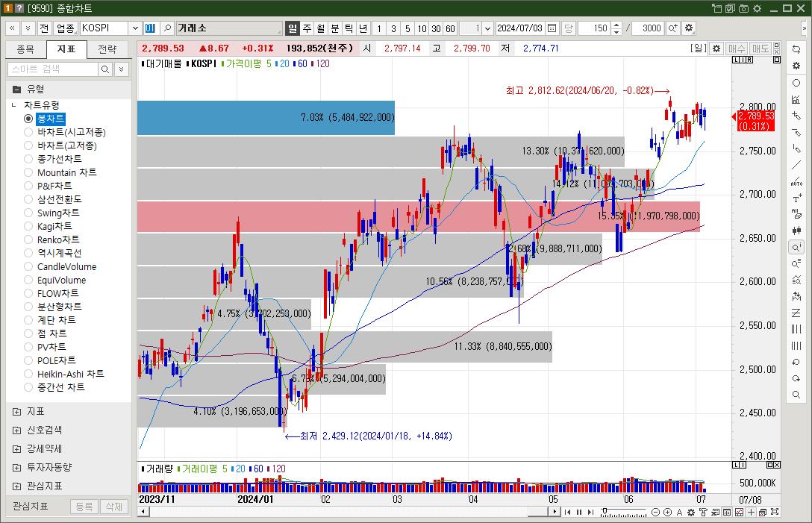Click the symbol search magnifier icon

click(x=167, y=28)
